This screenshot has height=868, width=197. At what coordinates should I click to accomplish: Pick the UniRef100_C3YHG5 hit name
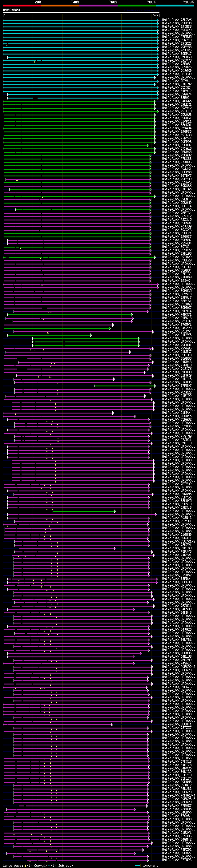[x=177, y=426]
